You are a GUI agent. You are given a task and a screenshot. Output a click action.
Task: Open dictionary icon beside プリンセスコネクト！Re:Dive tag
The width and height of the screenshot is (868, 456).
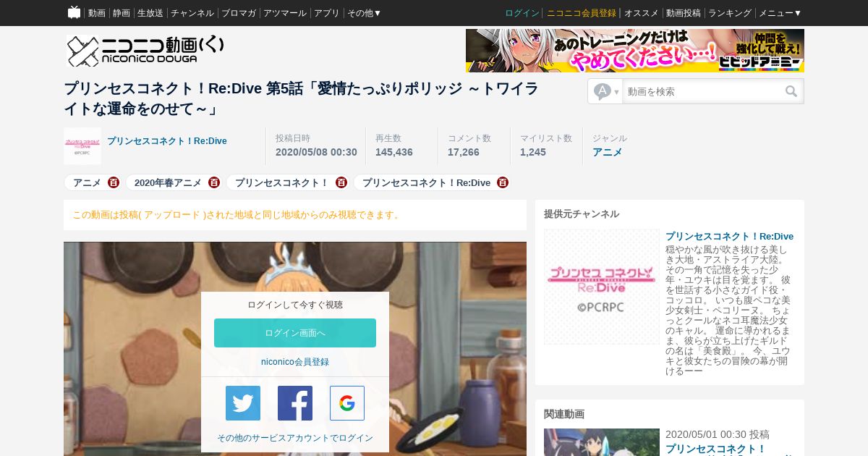(503, 182)
